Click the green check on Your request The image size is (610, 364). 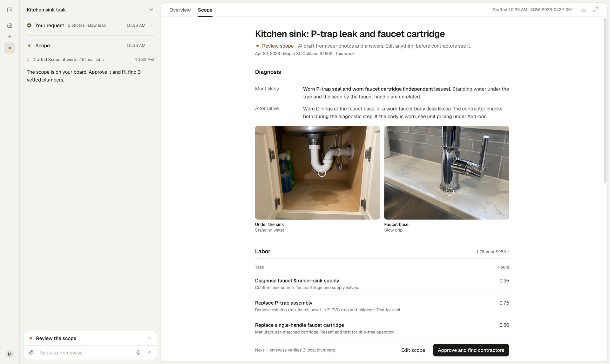pyautogui.click(x=29, y=25)
